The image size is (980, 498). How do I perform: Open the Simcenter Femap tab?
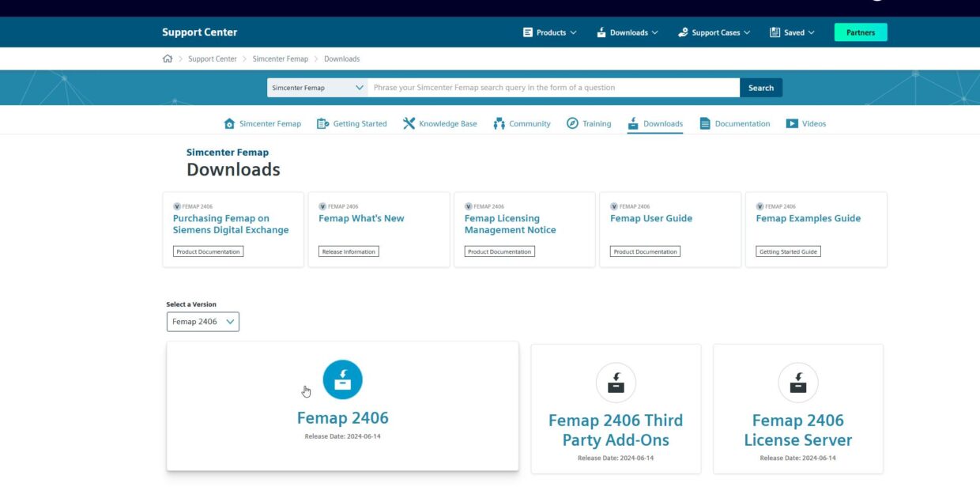pos(262,123)
